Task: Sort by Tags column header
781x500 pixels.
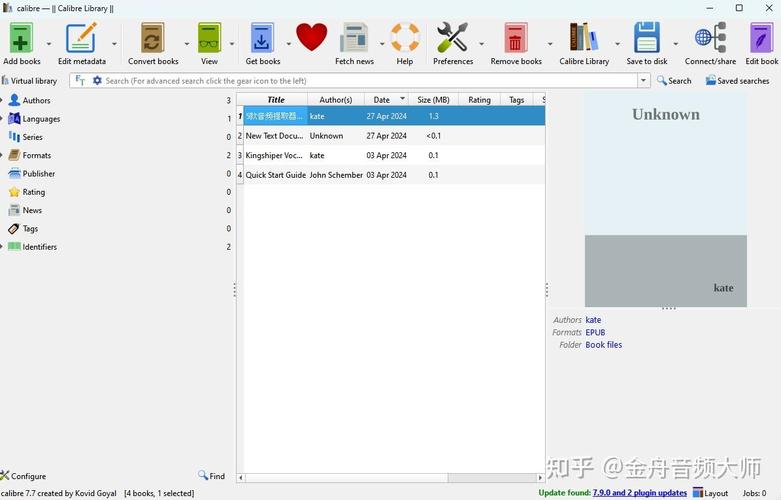Action: 517,100
